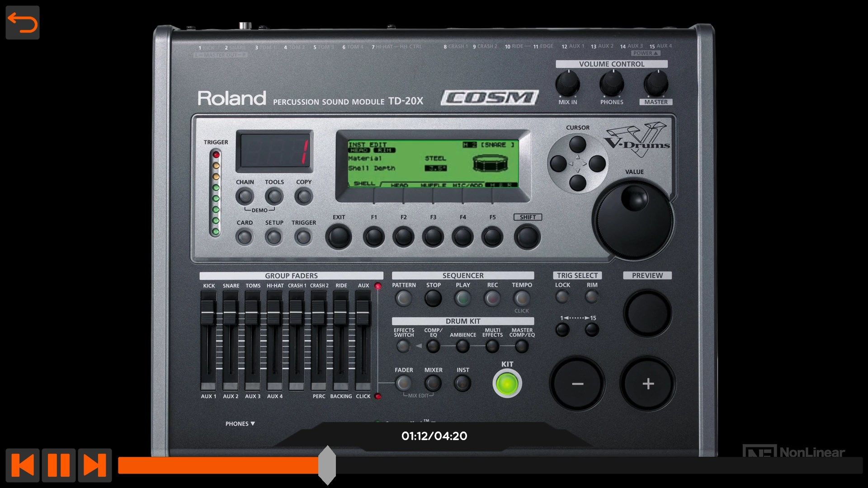
Task: Click the HI-HAT group fader
Action: [274, 312]
